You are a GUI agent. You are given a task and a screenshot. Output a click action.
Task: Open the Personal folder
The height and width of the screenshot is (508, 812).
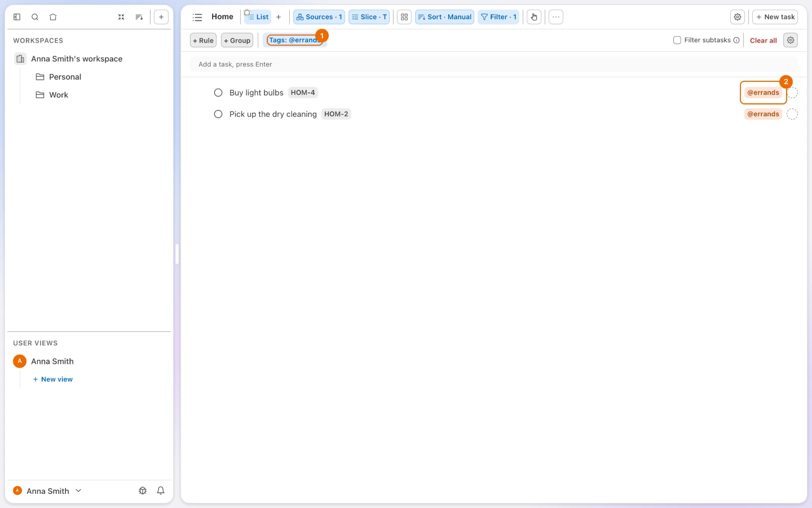click(x=65, y=77)
